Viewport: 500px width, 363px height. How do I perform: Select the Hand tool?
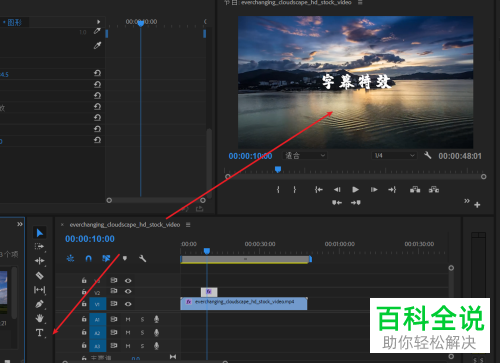tap(39, 318)
